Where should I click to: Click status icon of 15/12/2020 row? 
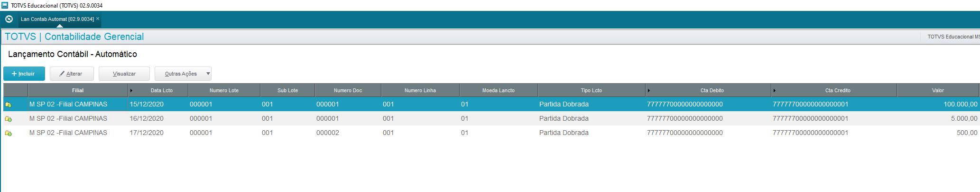8,105
